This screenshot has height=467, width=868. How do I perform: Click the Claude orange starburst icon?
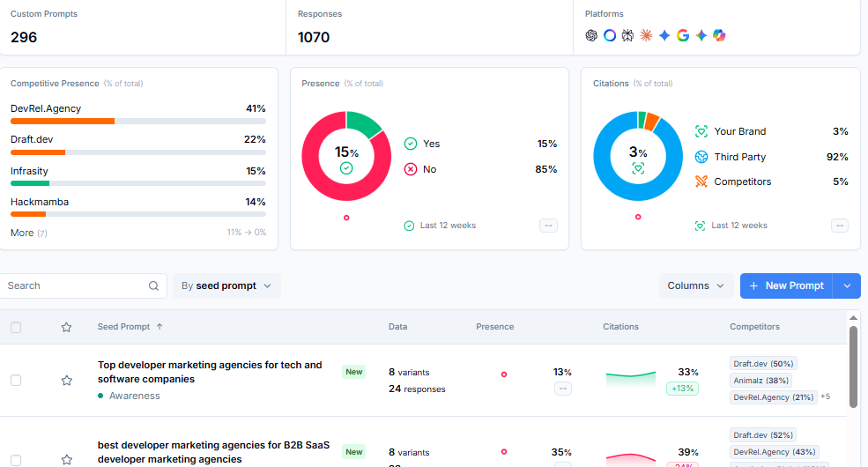[646, 35]
